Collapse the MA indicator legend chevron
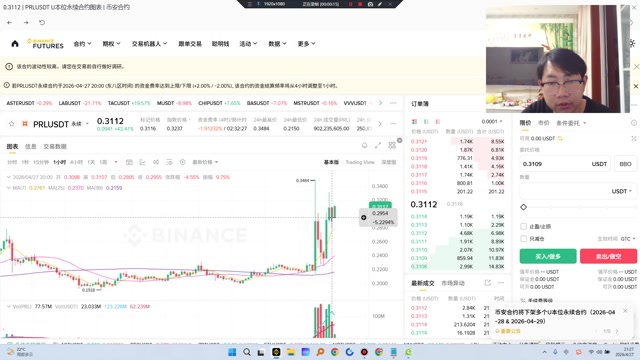640x360 pixels. point(9,188)
